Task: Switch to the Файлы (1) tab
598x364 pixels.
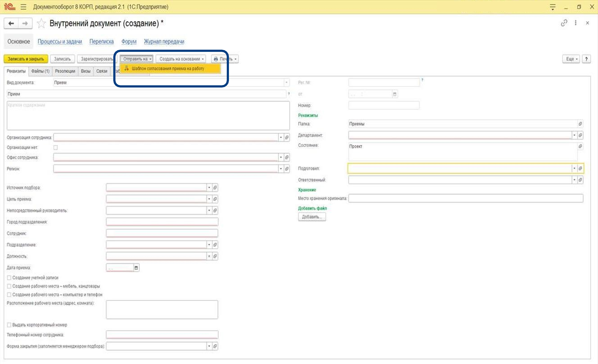Action: 40,71
